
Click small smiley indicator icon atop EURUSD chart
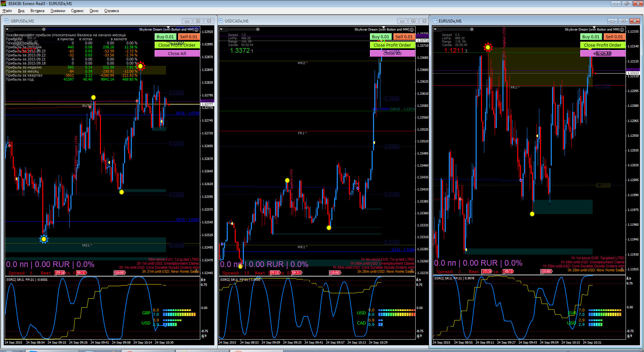[x=472, y=29]
